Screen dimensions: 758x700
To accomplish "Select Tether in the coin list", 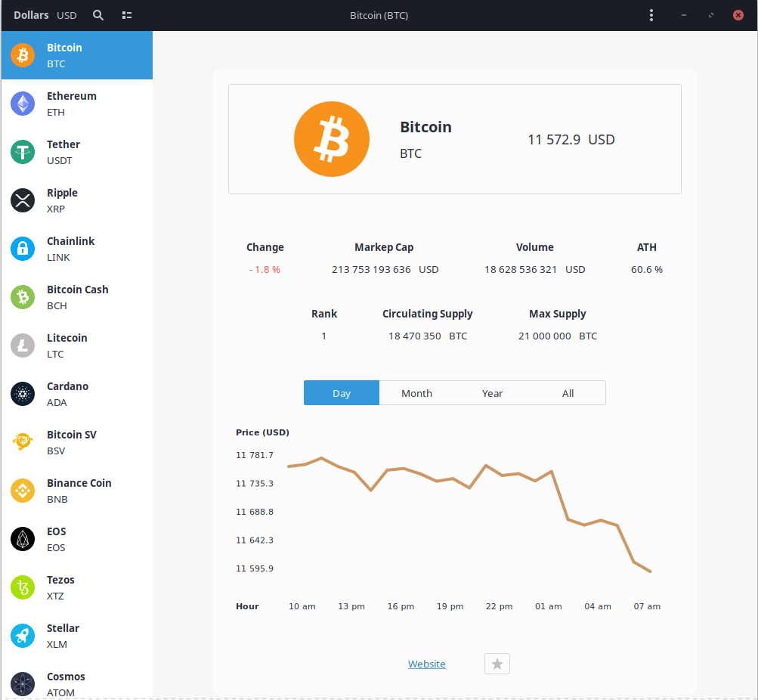I will [x=77, y=152].
